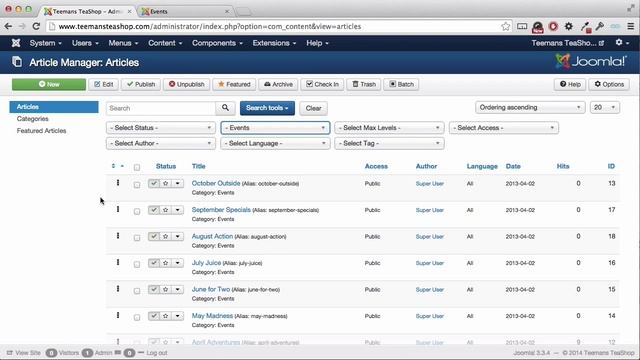Click the browser address bar URL
The width and height of the screenshot is (640, 360).
(x=210, y=27)
